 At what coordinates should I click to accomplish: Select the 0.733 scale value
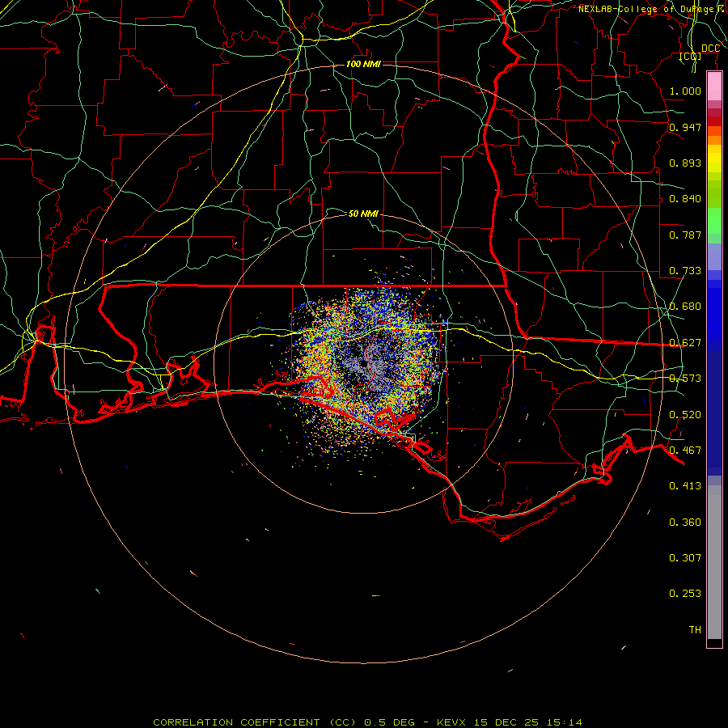point(685,271)
